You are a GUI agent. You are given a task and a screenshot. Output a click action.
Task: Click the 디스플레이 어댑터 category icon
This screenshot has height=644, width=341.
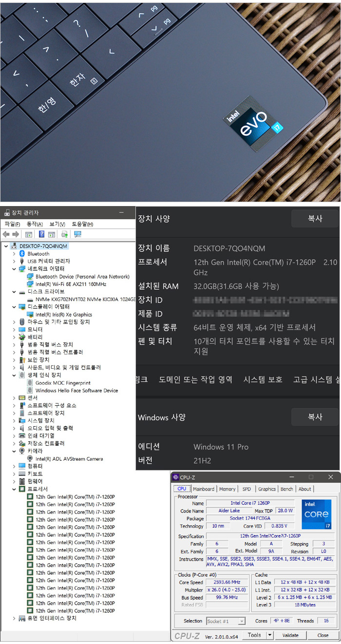coord(22,307)
